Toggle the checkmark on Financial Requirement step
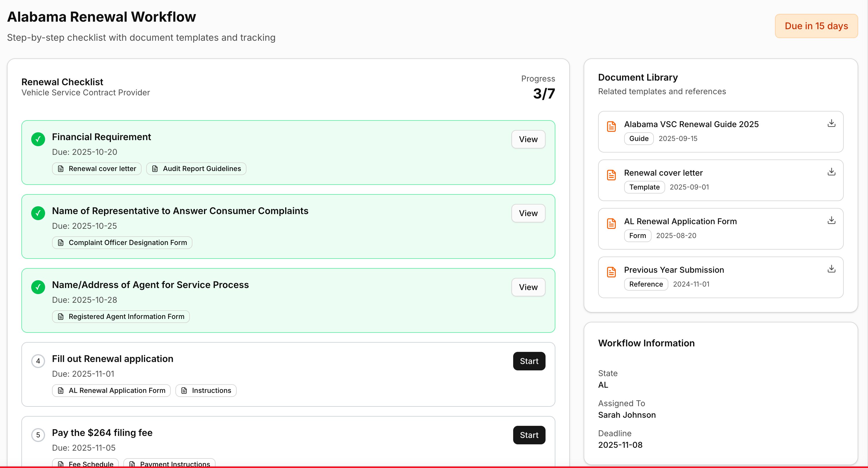The height and width of the screenshot is (468, 868). click(x=38, y=139)
